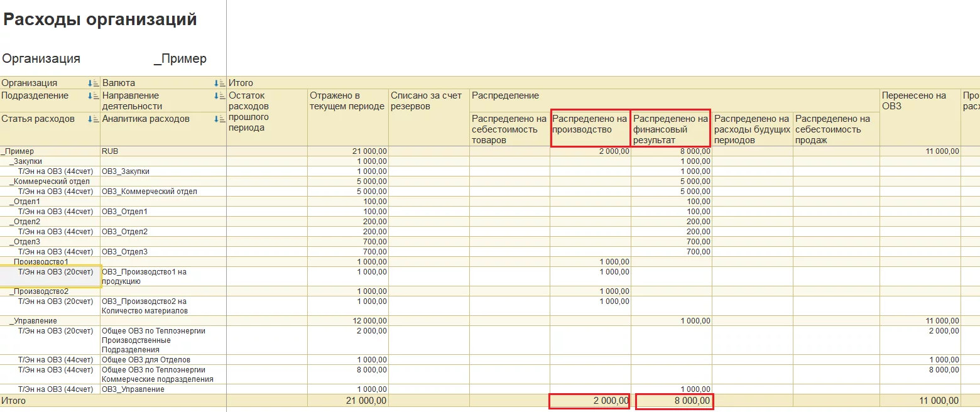Screen dimensions: 980x412
Task: Select the _Управление department row
Action: coord(50,321)
